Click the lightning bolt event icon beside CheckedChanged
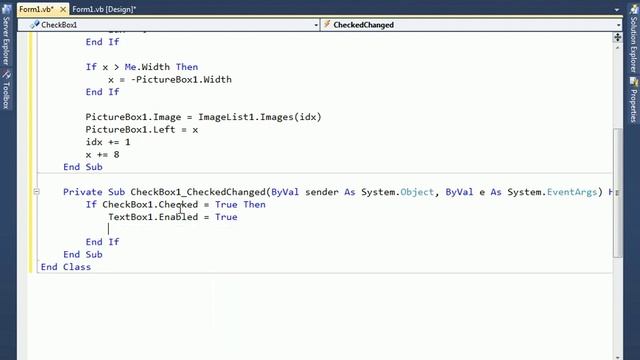 (x=327, y=24)
